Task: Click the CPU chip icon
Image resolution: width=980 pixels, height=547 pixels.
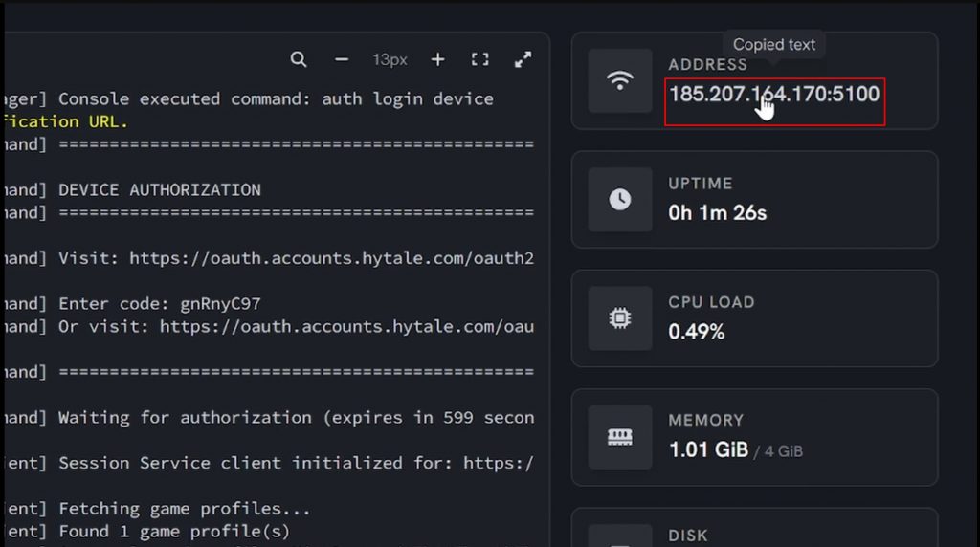Action: [x=620, y=317]
